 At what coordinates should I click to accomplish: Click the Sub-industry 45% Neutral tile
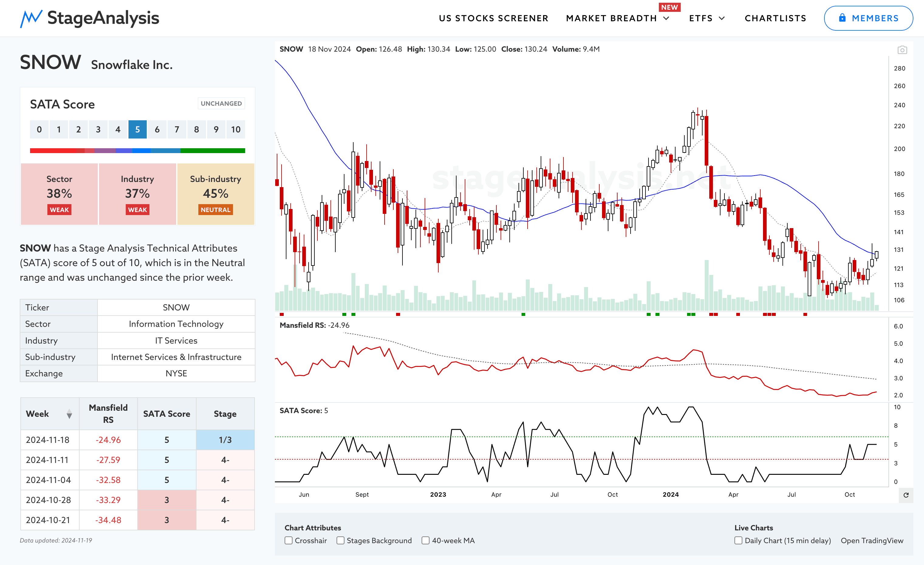[216, 194]
